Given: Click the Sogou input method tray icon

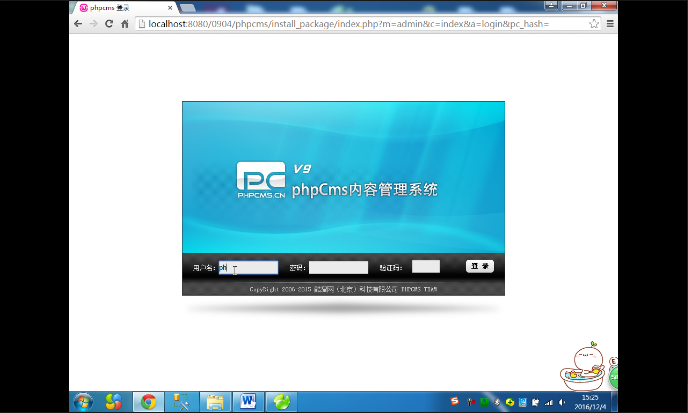Looking at the screenshot, I should pyautogui.click(x=455, y=401).
